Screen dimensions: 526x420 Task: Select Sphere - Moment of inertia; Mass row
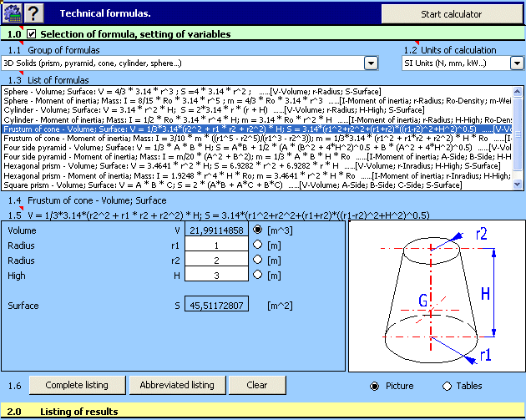[x=257, y=101]
